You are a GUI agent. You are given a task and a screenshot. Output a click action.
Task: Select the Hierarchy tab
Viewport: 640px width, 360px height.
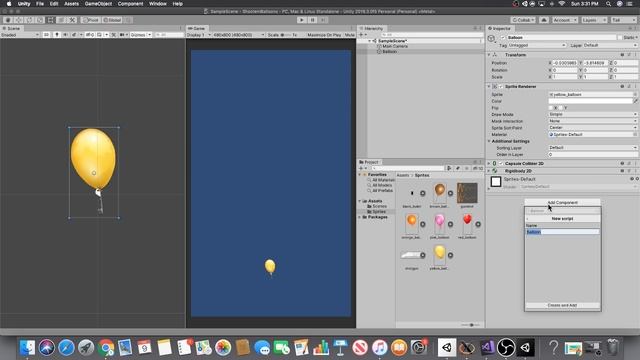click(x=371, y=28)
